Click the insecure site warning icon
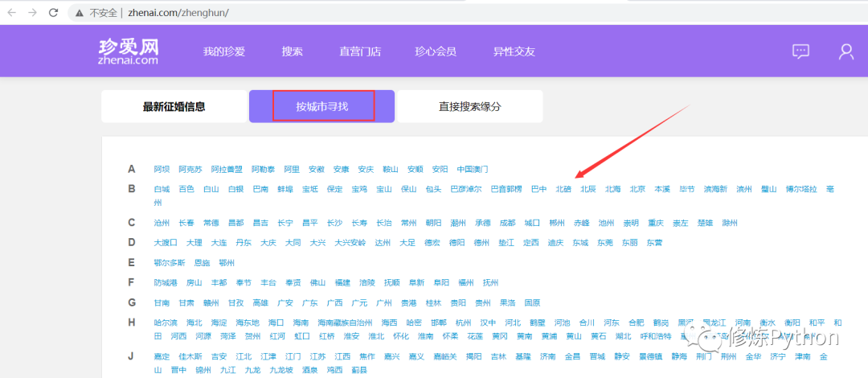This screenshot has height=378, width=868. 80,13
